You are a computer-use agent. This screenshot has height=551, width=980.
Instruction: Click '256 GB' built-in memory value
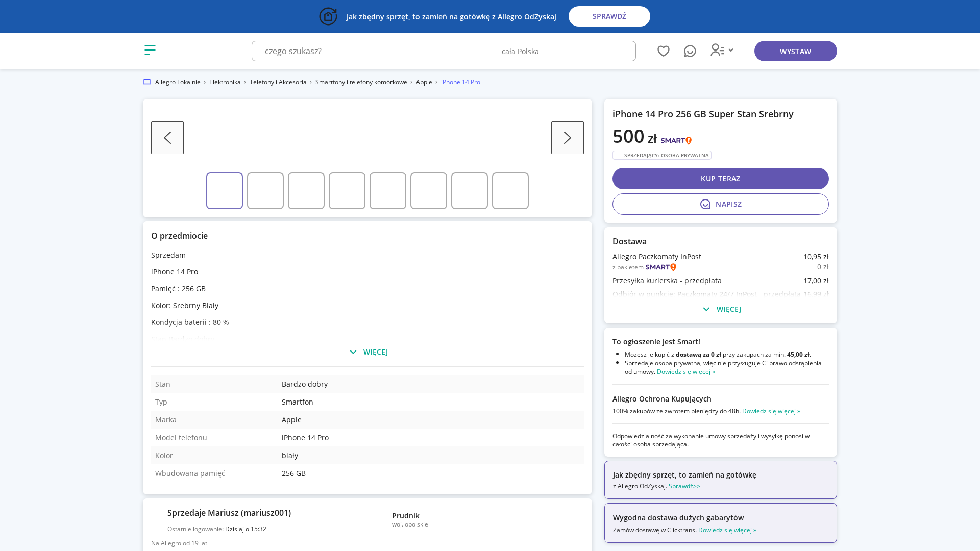point(293,473)
